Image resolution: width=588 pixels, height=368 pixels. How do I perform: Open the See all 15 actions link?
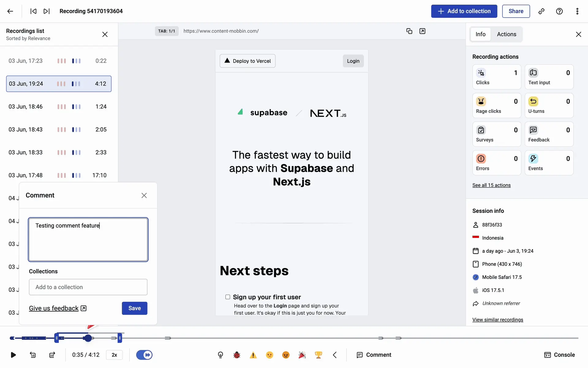491,185
